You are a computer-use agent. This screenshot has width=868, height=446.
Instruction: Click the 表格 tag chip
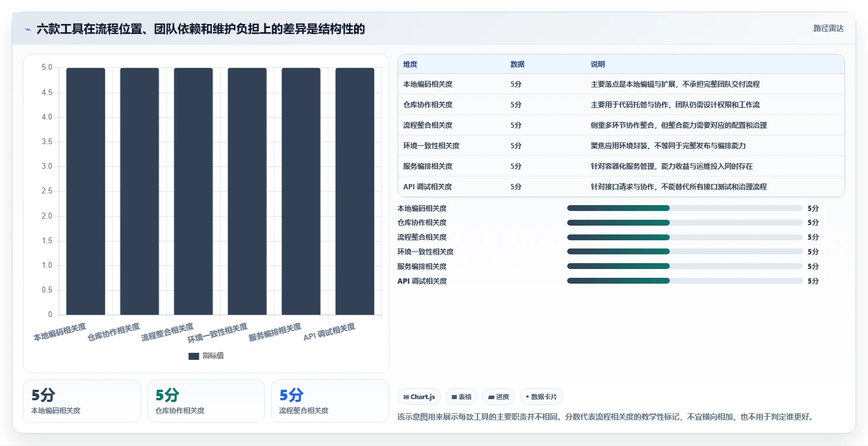pyautogui.click(x=462, y=397)
